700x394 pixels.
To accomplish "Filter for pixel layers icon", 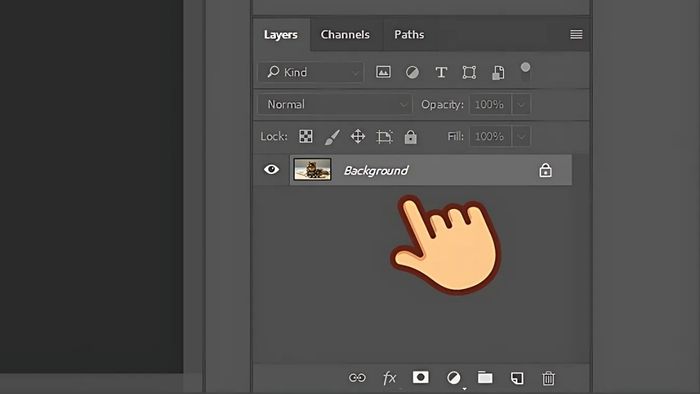I will 383,72.
